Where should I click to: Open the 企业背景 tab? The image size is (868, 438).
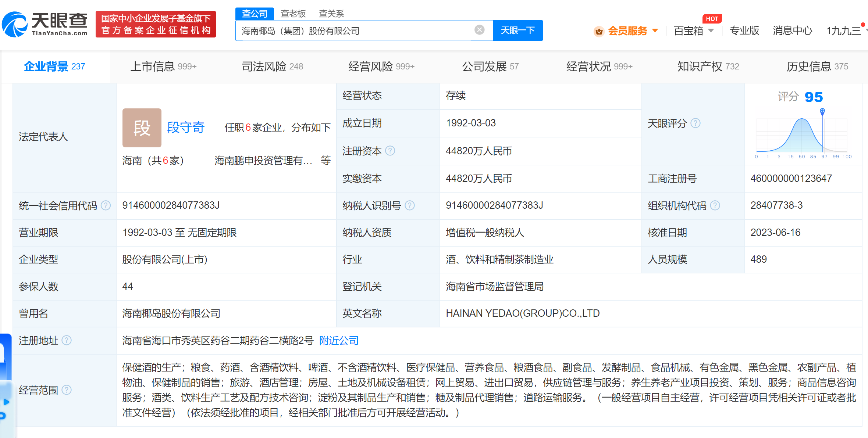pyautogui.click(x=54, y=67)
